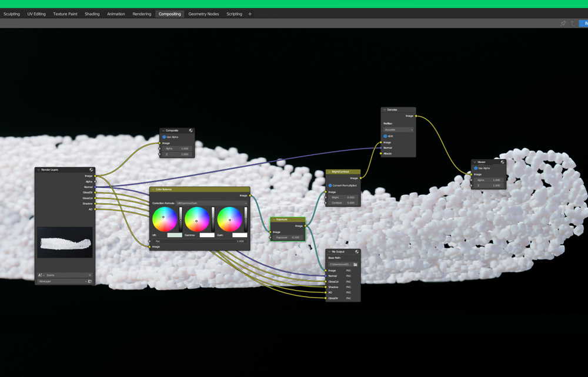Click the Exposure value field
This screenshot has width=588, height=377.
[x=288, y=238]
